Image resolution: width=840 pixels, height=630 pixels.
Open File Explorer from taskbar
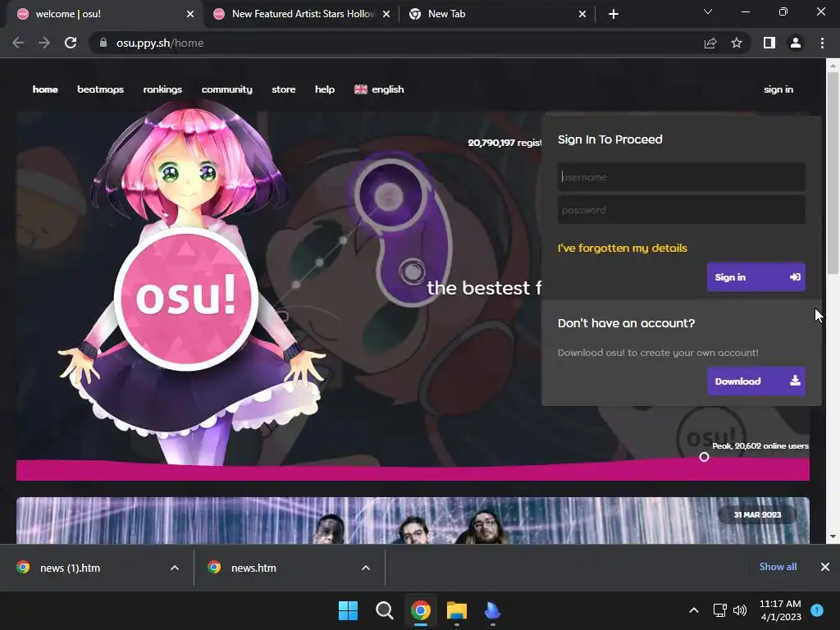(457, 610)
